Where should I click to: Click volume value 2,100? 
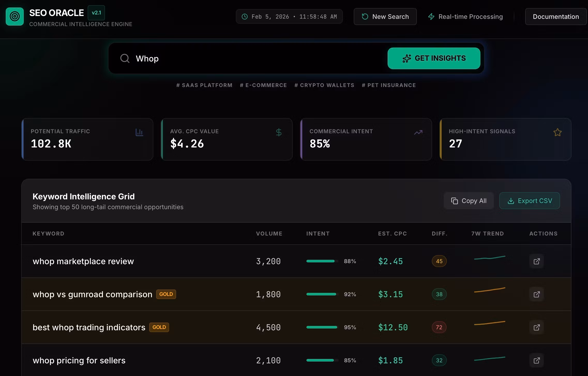pyautogui.click(x=268, y=360)
